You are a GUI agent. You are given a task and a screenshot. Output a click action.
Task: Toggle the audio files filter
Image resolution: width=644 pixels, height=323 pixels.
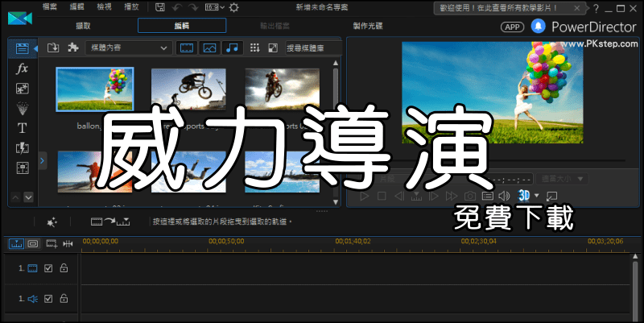(x=232, y=48)
